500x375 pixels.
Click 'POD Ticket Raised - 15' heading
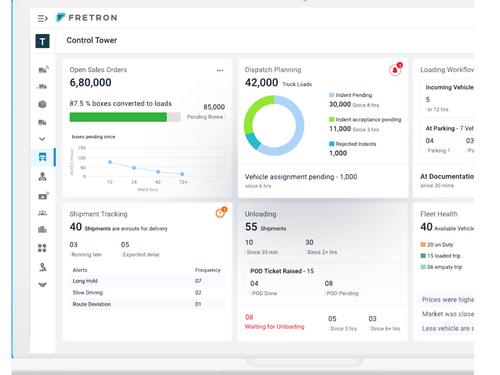pos(282,271)
